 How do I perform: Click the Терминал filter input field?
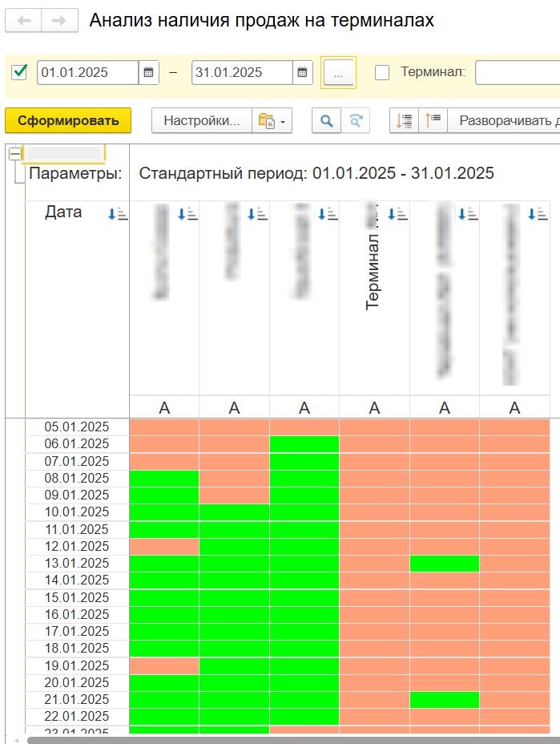[518, 73]
